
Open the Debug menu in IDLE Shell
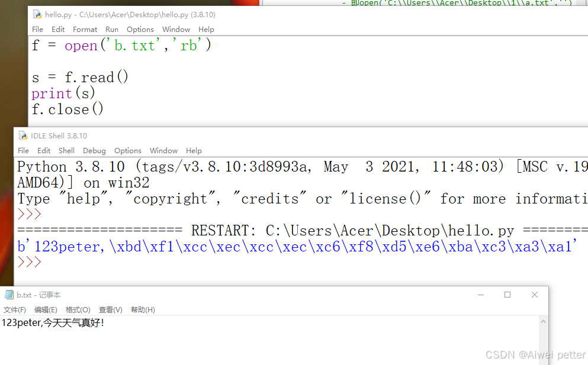(94, 150)
